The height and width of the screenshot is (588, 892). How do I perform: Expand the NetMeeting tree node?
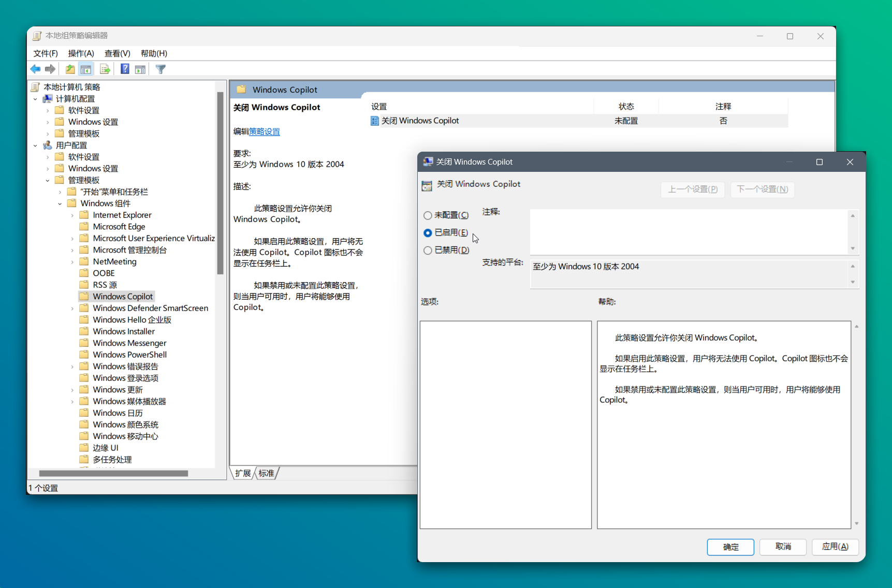(x=72, y=262)
